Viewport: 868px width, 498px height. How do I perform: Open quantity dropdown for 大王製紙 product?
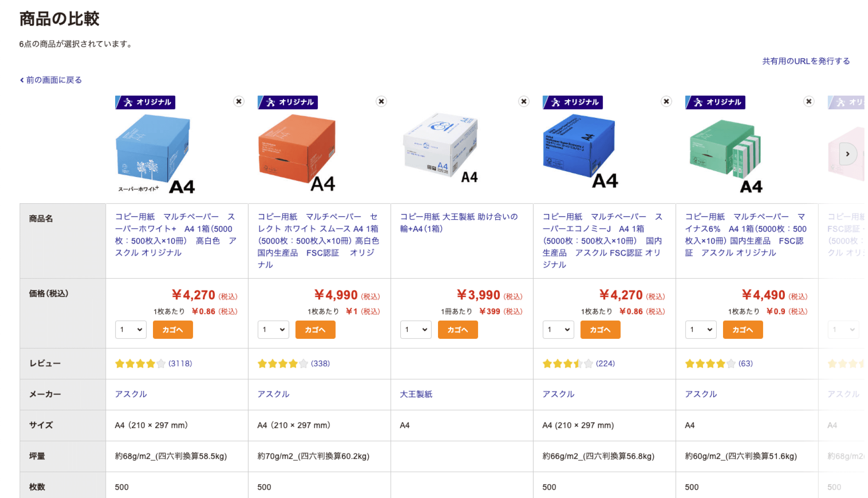point(416,329)
